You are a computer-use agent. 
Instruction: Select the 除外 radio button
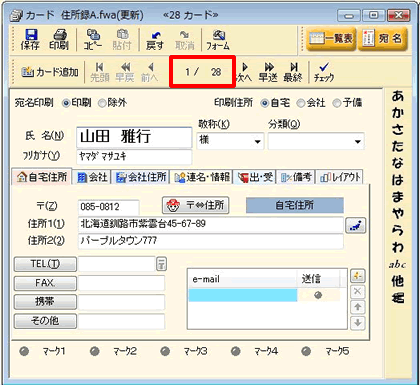(x=102, y=103)
